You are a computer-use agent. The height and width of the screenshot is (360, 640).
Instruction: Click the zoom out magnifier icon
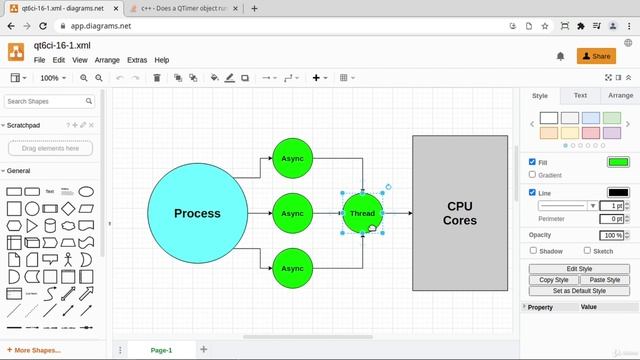point(99,78)
